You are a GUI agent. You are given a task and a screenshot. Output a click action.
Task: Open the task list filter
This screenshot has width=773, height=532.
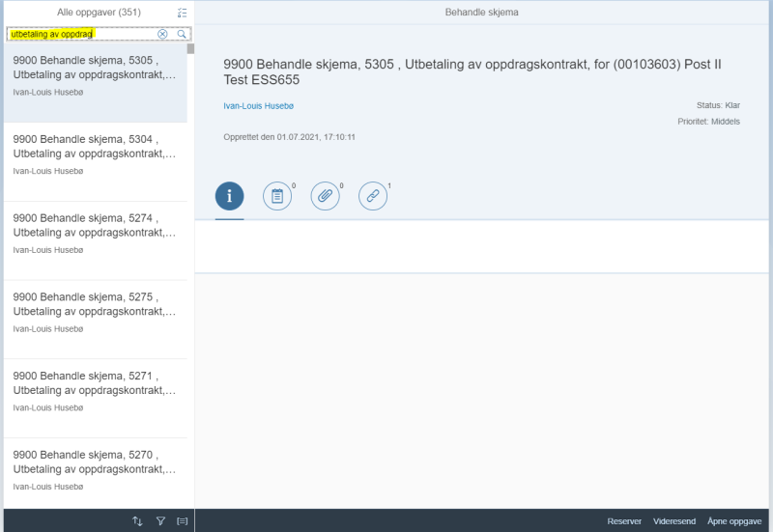click(160, 520)
